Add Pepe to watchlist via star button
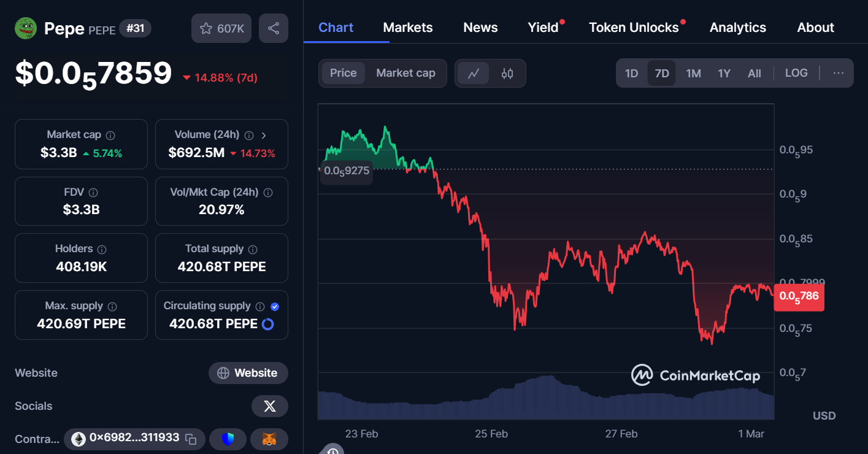The height and width of the screenshot is (454, 868). point(221,28)
